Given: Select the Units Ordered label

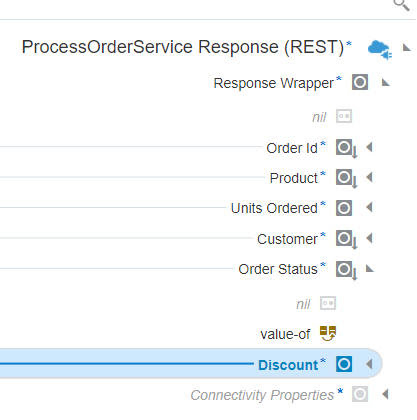Looking at the screenshot, I should 274,208.
